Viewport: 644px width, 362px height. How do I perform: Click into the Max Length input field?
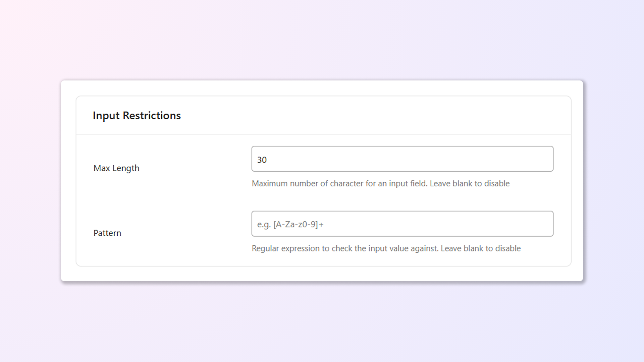[402, 159]
